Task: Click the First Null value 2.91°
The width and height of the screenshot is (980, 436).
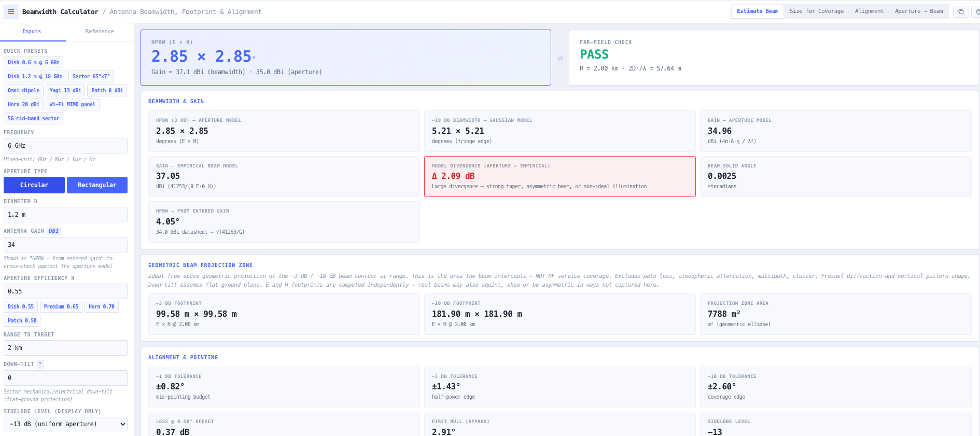Action: 444,432
